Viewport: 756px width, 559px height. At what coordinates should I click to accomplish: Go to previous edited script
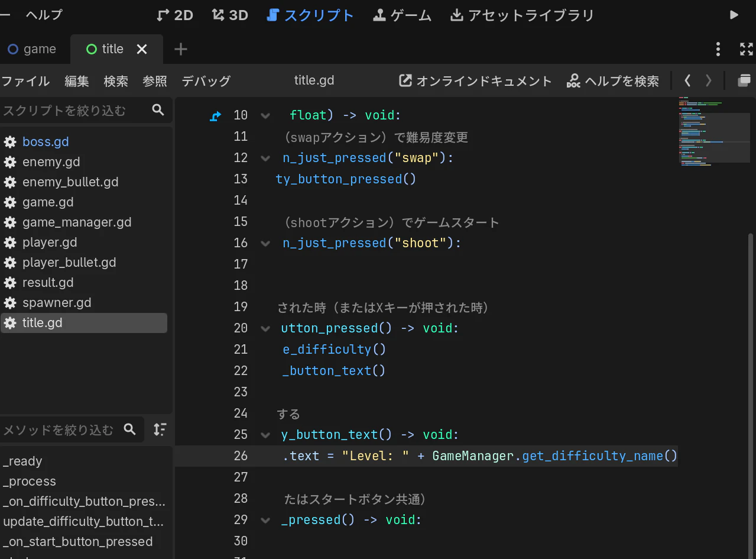[687, 81]
